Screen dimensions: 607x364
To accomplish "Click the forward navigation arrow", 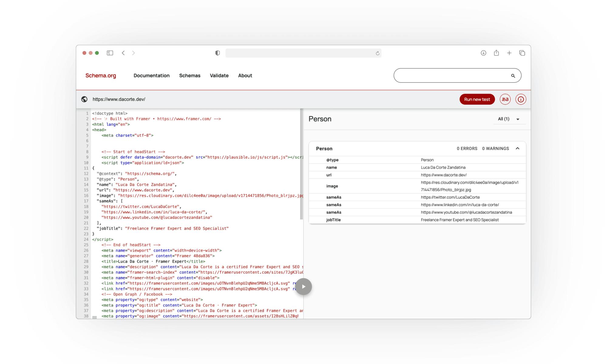I will pos(134,53).
